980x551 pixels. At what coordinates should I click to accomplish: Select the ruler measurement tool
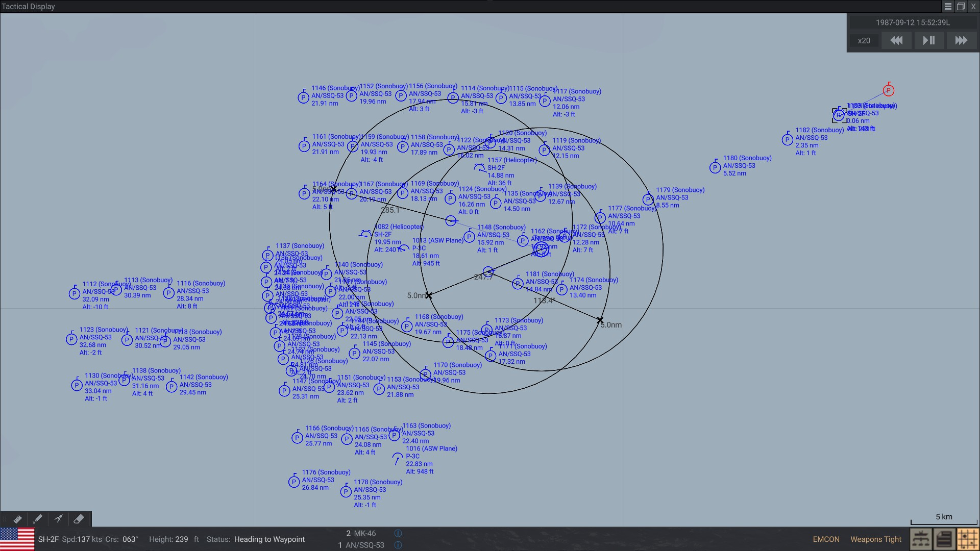(x=17, y=519)
